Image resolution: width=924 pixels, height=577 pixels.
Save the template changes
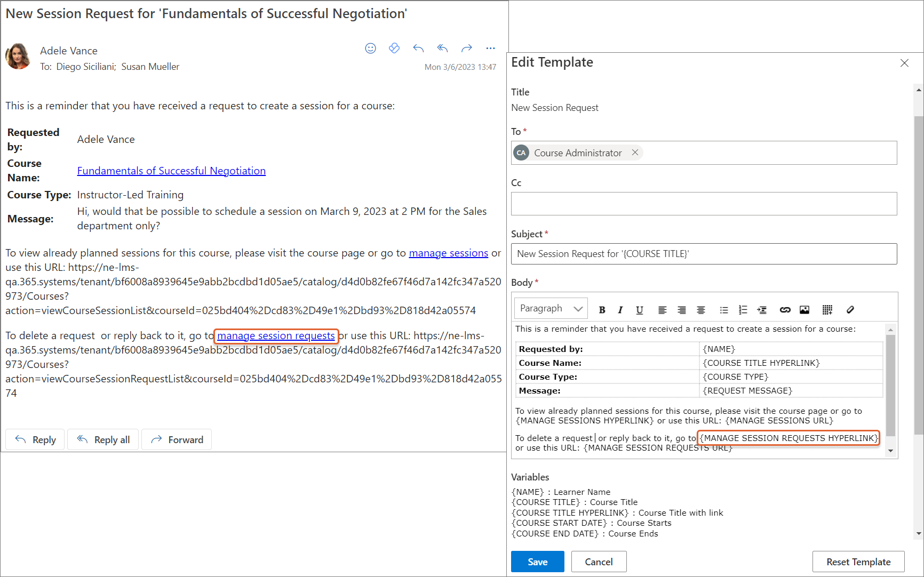click(x=537, y=562)
